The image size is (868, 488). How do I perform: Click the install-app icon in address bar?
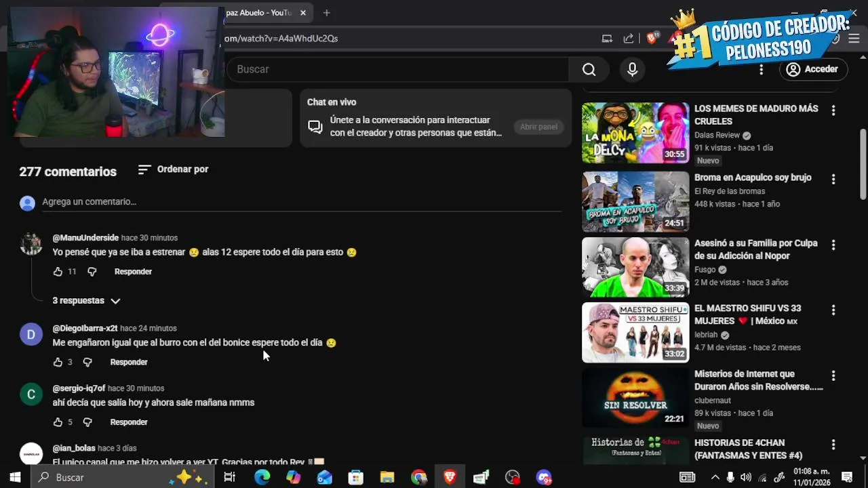tap(607, 39)
